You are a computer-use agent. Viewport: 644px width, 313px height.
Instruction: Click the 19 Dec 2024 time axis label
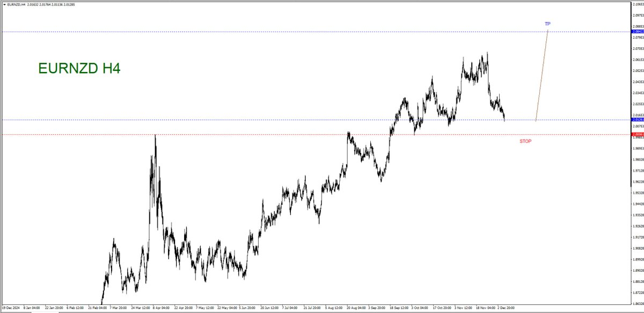(x=11, y=308)
